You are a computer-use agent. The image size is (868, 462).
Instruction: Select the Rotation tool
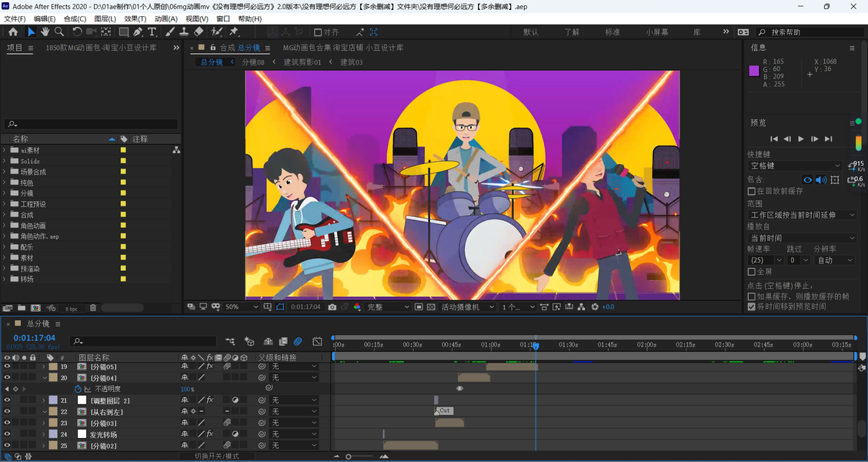tap(77, 32)
